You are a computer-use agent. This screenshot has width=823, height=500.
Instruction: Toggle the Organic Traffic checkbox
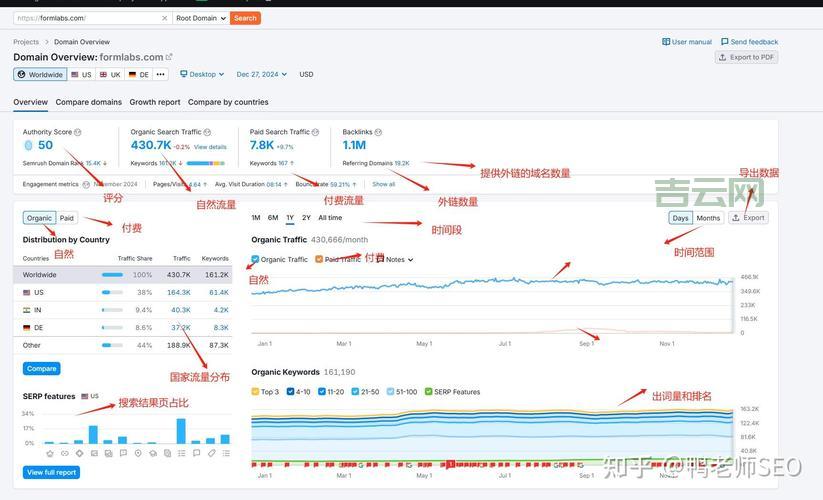coord(255,260)
